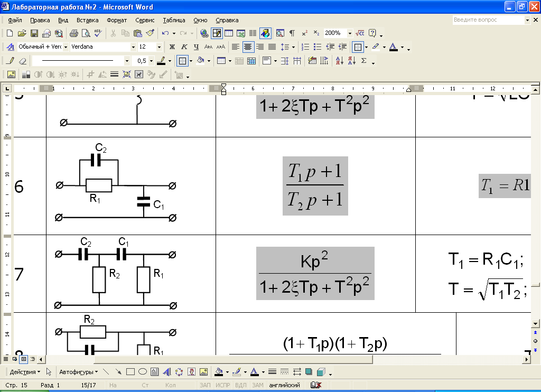Draw an oval shape

click(x=143, y=372)
